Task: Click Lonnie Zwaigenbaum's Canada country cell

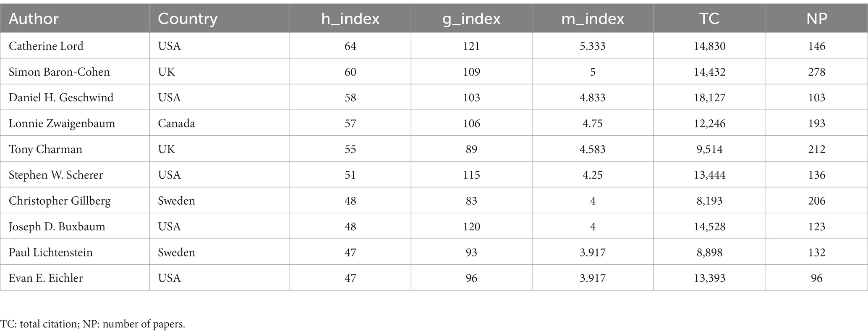Action: [176, 124]
